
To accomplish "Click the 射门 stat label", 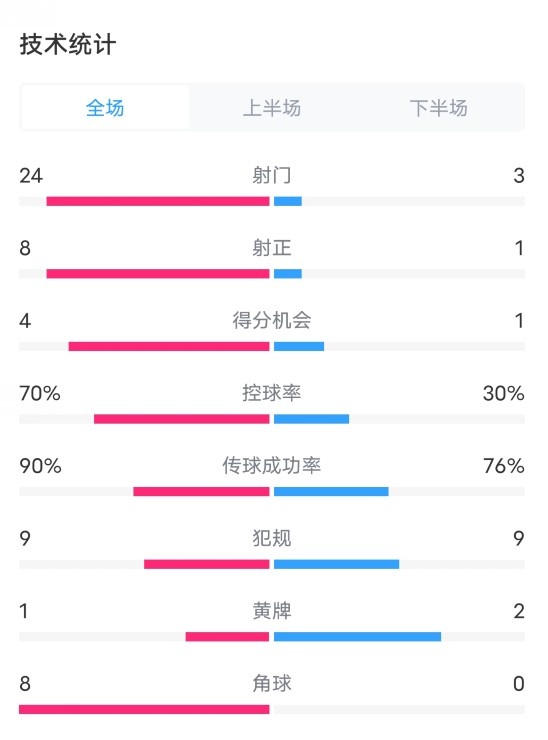I will coord(271,175).
